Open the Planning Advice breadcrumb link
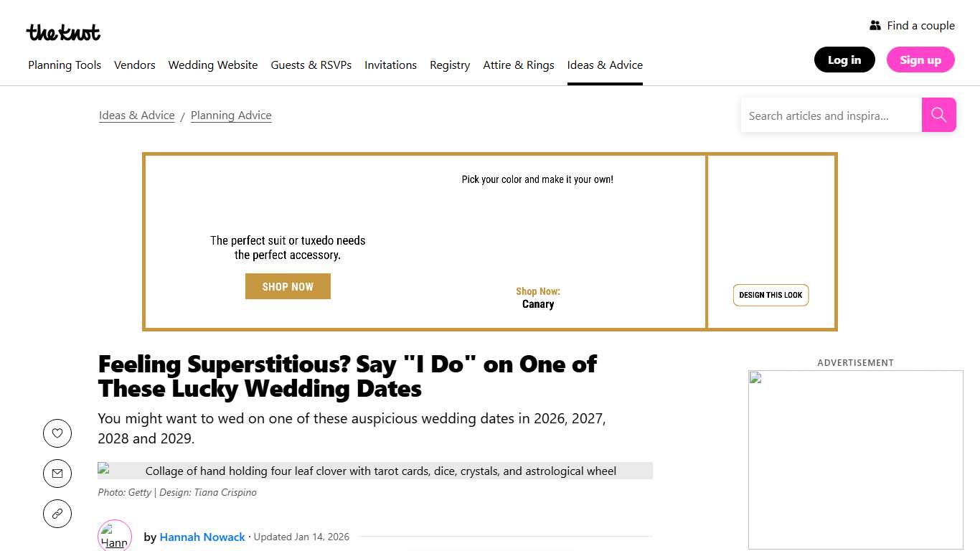The height and width of the screenshot is (551, 980). tap(231, 115)
